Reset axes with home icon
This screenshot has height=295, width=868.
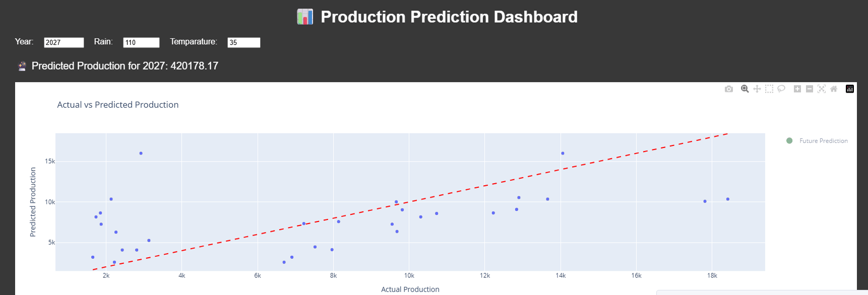click(834, 89)
